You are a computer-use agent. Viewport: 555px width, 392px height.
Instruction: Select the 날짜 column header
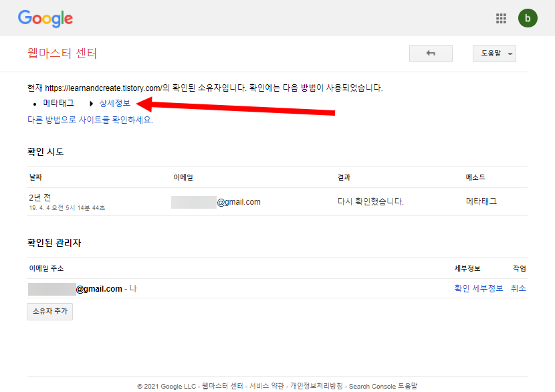(35, 177)
